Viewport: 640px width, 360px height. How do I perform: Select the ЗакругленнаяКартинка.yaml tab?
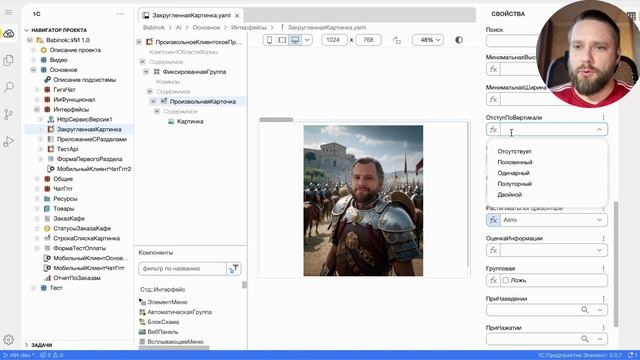coord(191,16)
